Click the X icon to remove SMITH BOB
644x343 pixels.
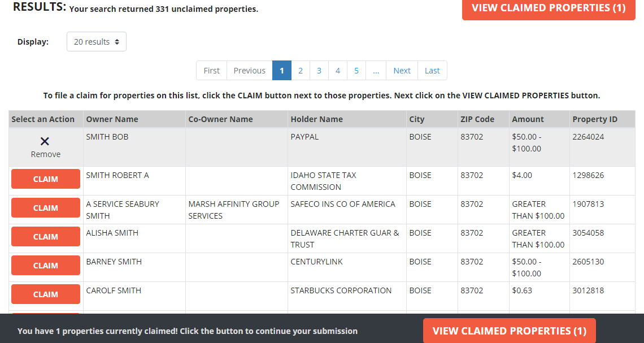click(x=45, y=141)
